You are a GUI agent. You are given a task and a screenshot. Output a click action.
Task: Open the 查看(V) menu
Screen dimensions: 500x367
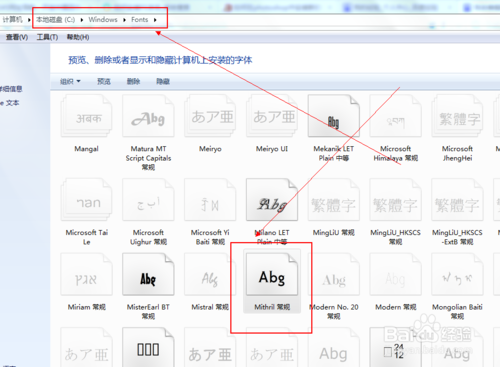(17, 37)
